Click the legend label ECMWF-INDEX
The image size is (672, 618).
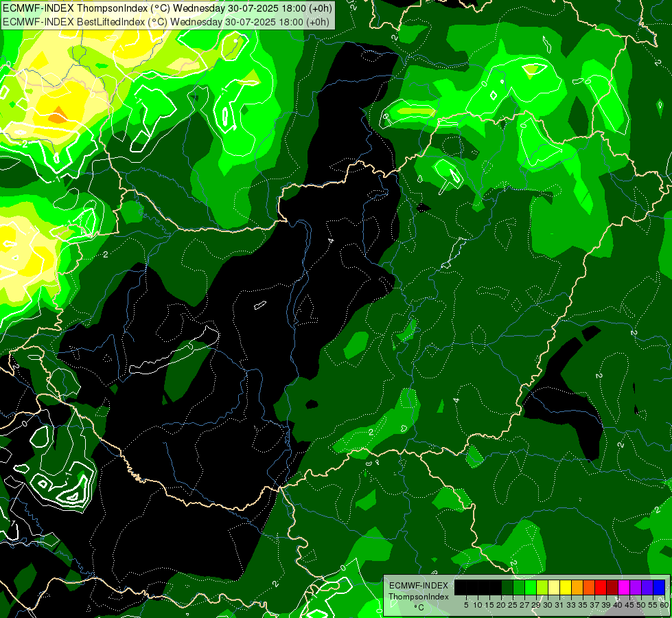click(x=419, y=586)
